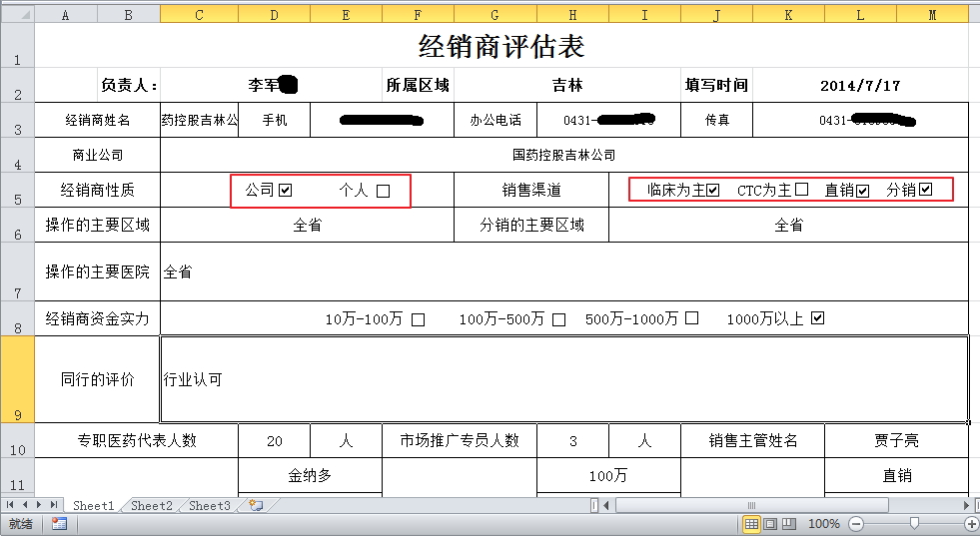Click the 专职医药代表人数 cell
The height and width of the screenshot is (536, 980).
pos(136,440)
